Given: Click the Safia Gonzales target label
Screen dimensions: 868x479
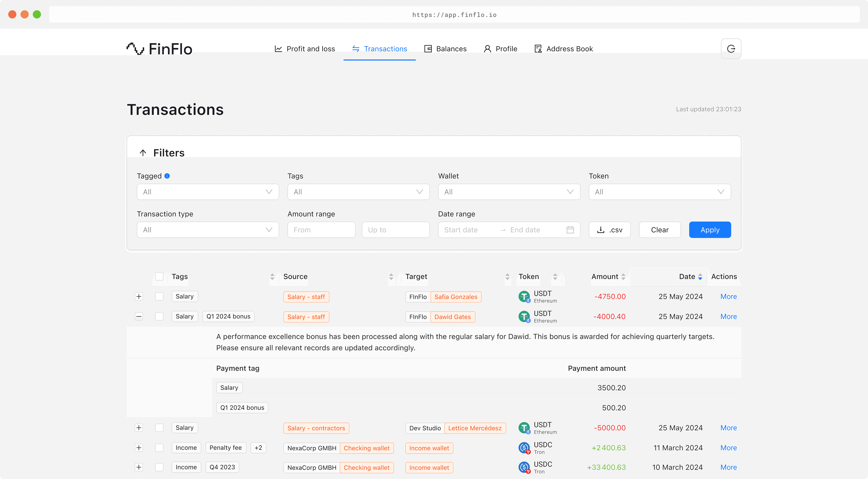Looking at the screenshot, I should tap(456, 297).
